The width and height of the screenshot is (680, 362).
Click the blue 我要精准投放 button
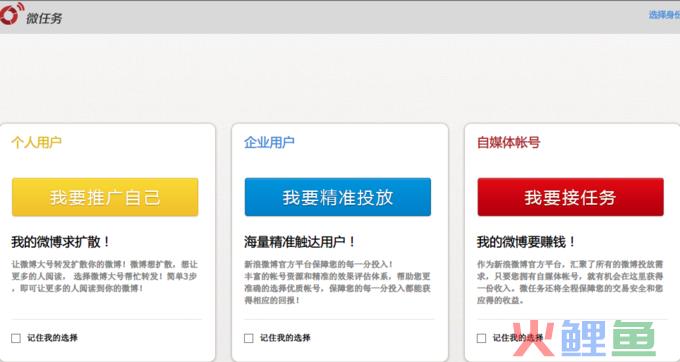338,197
